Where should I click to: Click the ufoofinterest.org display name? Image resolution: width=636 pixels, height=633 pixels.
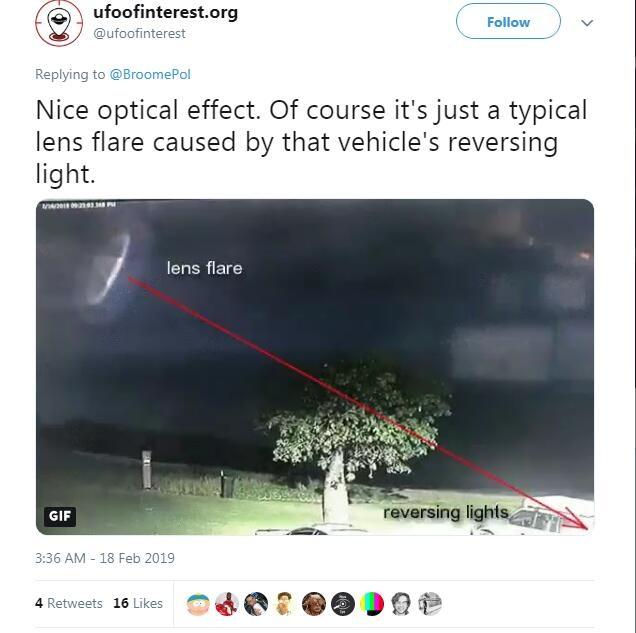165,12
